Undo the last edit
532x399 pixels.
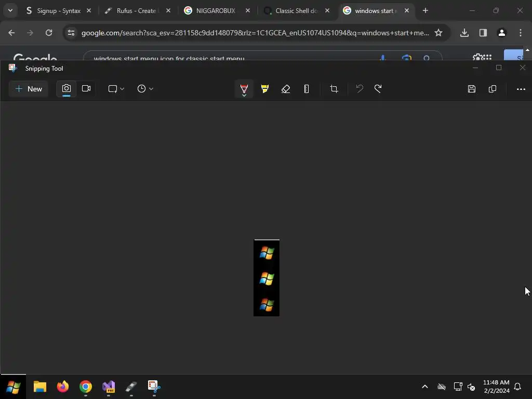tap(360, 89)
